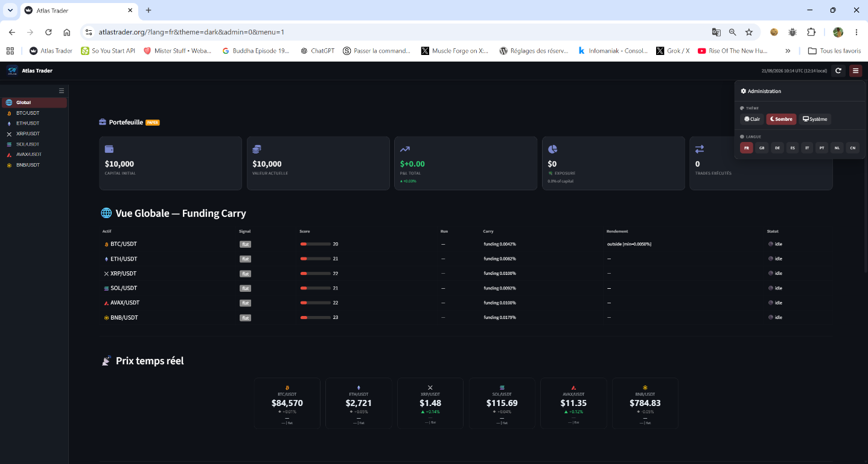Screen dimensions: 868x464
Task: Bookmark this page with the star icon
Action: click(x=748, y=32)
